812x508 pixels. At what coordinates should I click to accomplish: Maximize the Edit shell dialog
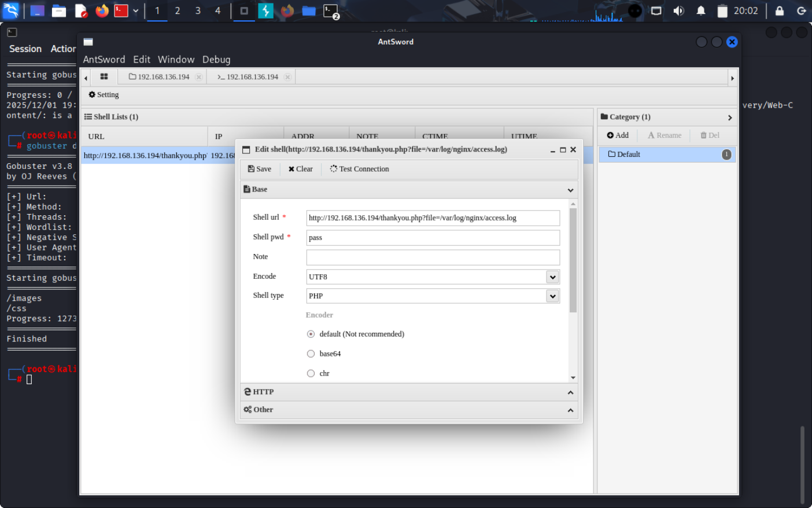563,150
